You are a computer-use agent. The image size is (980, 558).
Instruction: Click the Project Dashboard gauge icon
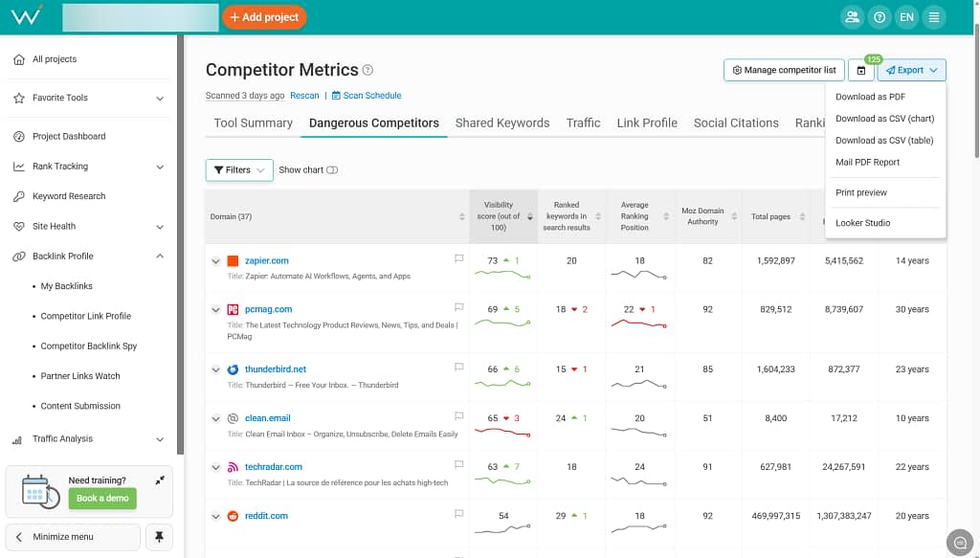point(19,136)
